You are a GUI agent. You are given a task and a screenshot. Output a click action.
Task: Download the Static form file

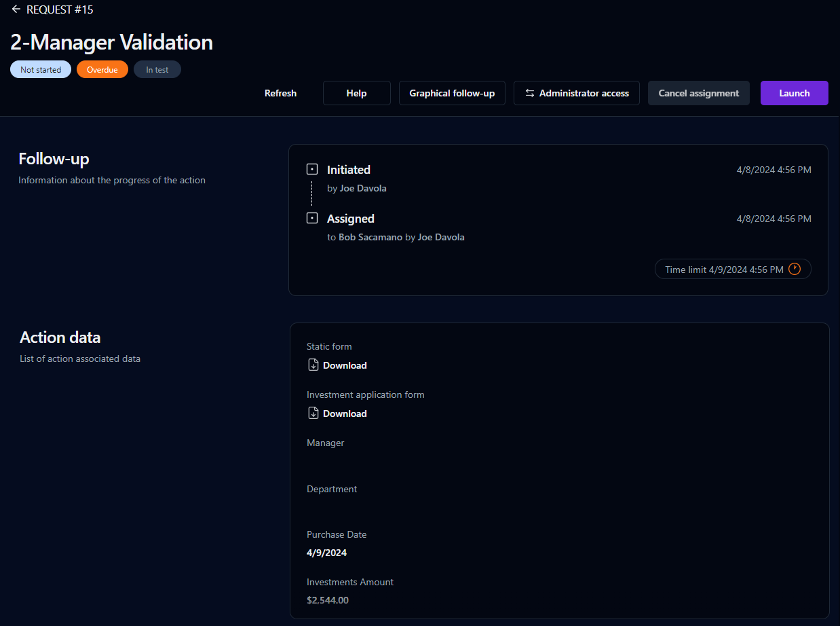345,365
